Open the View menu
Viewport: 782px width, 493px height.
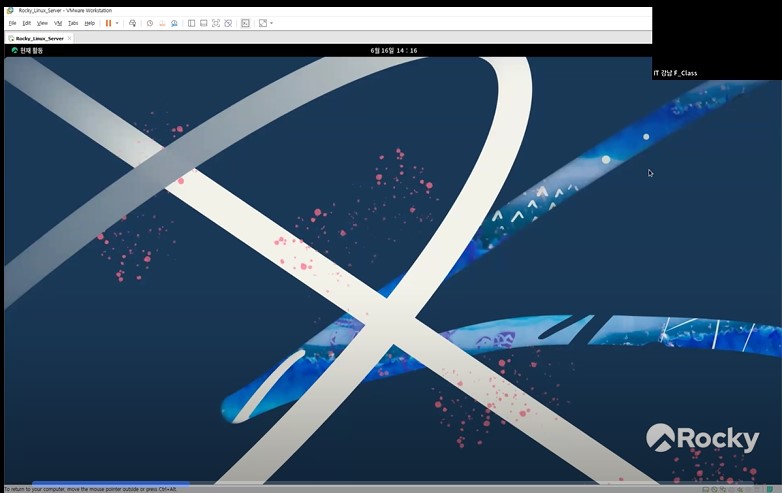[x=42, y=23]
